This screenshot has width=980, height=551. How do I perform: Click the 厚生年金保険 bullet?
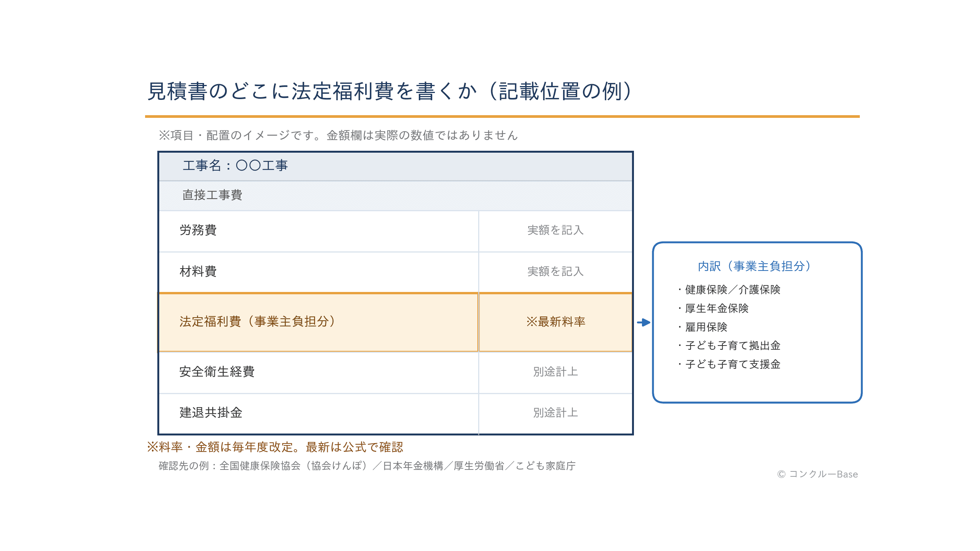(714, 308)
